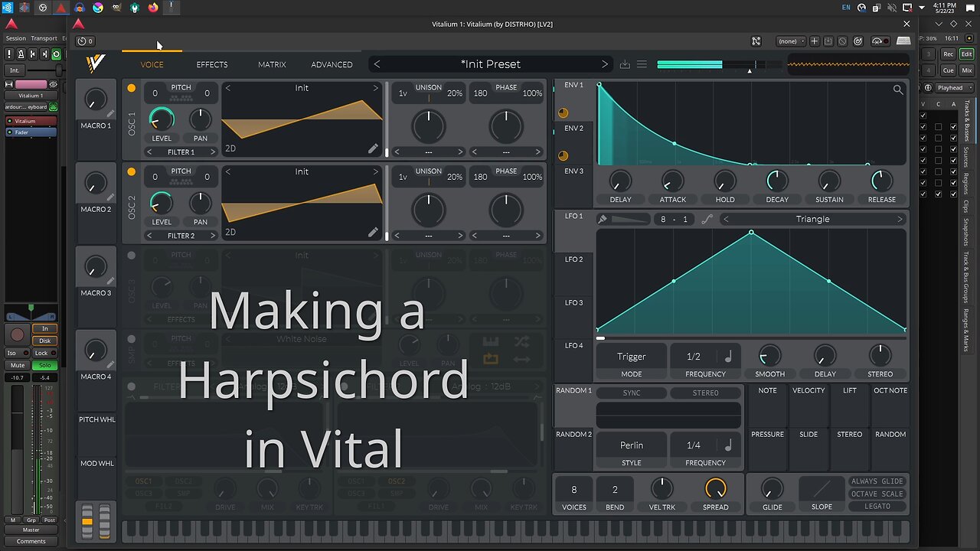The height and width of the screenshot is (551, 980).
Task: Solo the Vitalium 1 track
Action: point(45,366)
